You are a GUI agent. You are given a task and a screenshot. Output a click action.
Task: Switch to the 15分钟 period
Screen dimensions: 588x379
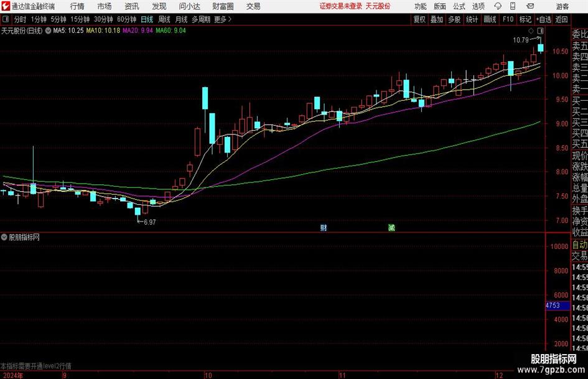click(x=80, y=19)
